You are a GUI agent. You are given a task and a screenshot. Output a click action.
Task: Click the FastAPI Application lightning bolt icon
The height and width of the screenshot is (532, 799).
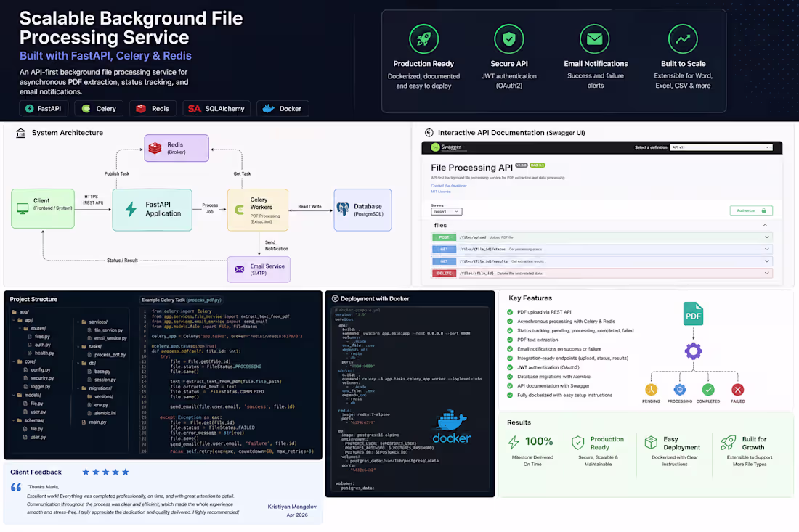coord(131,209)
